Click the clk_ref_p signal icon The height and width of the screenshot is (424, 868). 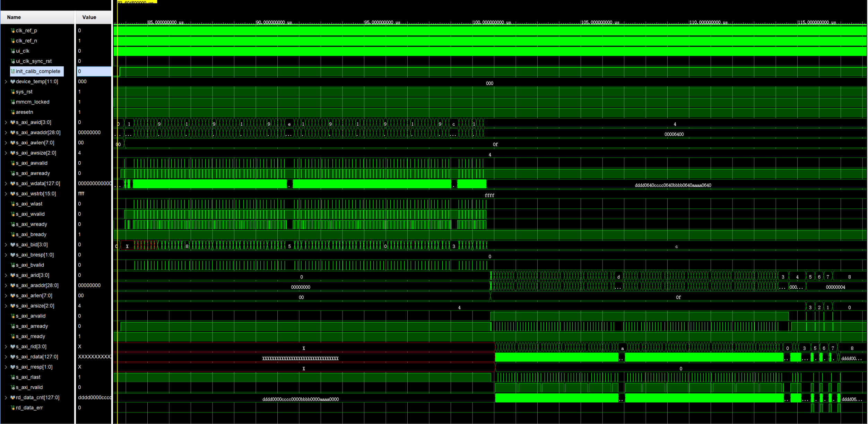coord(13,31)
